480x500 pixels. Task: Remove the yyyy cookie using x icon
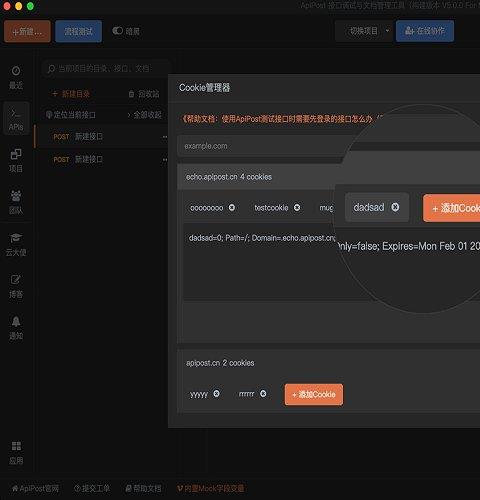pyautogui.click(x=216, y=394)
